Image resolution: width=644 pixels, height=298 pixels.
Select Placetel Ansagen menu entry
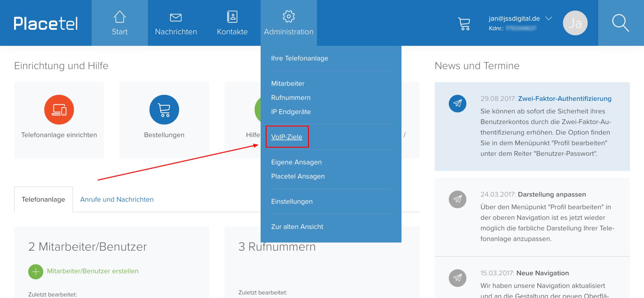[298, 176]
